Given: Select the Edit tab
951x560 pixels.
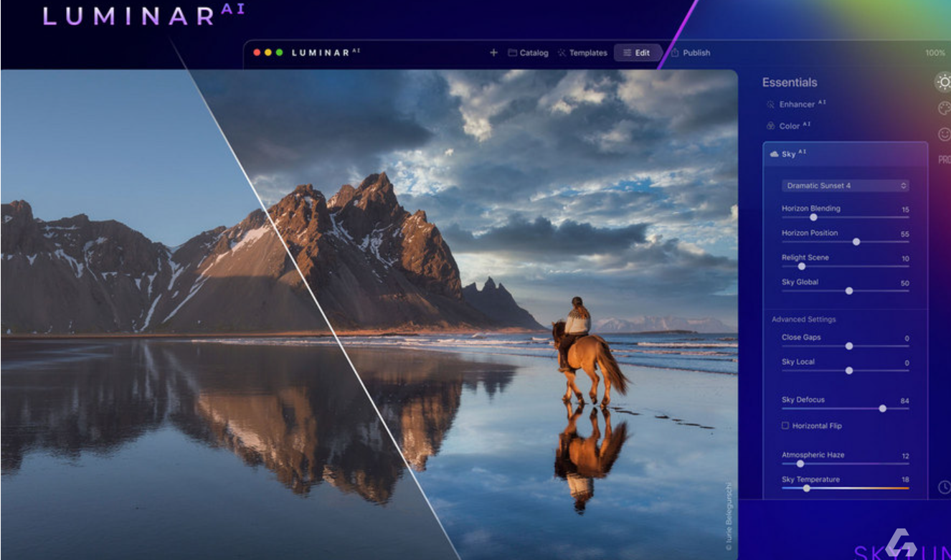Looking at the screenshot, I should [636, 52].
